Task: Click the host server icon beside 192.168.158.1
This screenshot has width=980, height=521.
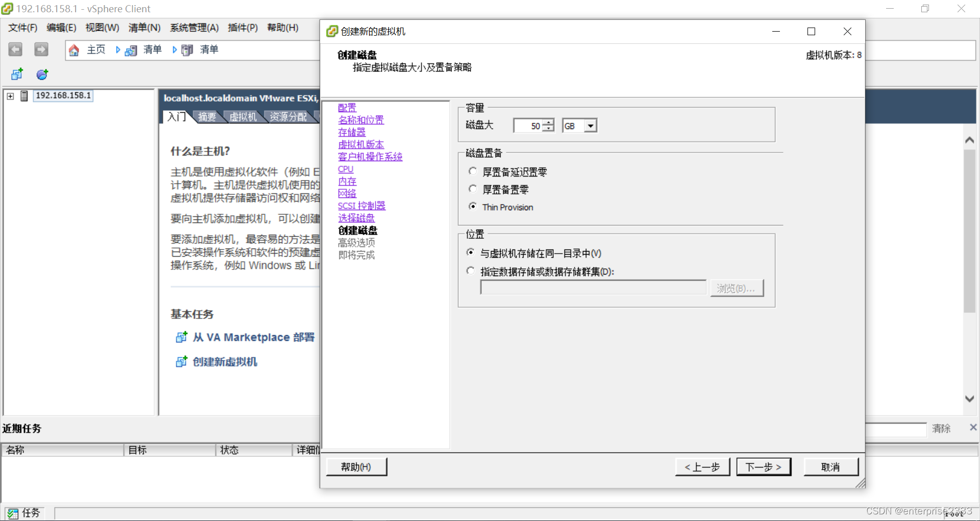Action: 24,96
